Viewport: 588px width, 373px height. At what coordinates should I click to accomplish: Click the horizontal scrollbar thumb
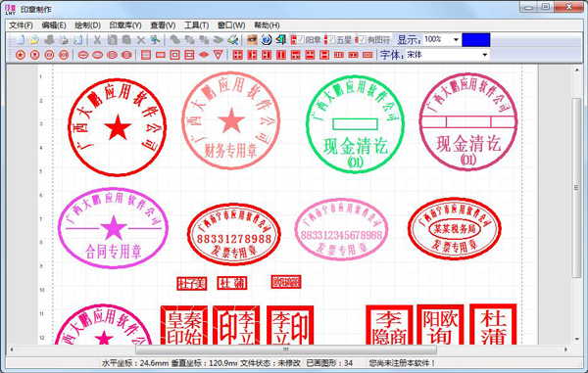pos(286,350)
